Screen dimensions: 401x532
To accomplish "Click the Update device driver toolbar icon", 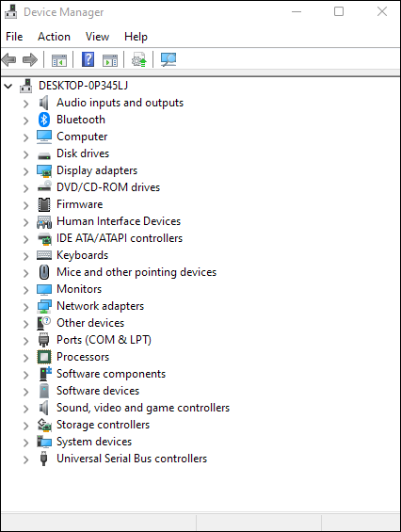I will pos(139,59).
